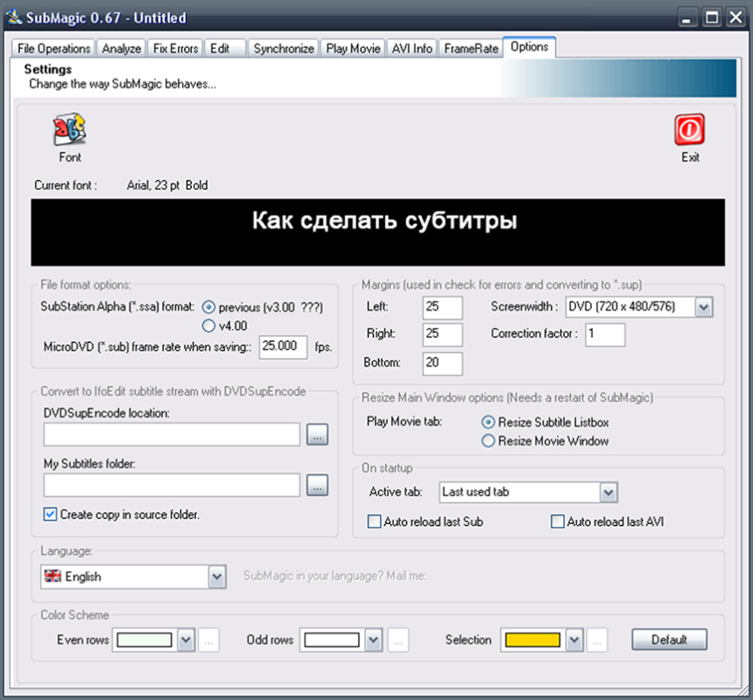Click the 'Arial, 23 pt Bold' text

point(167,185)
